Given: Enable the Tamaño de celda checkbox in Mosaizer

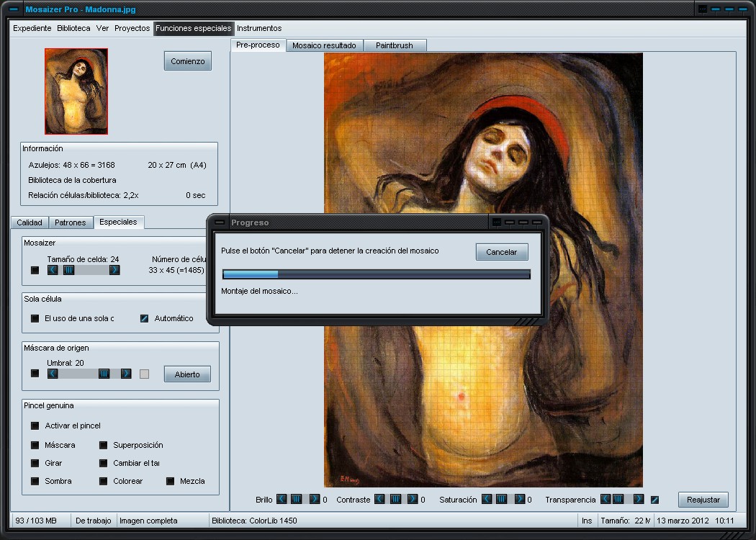Looking at the screenshot, I should 35,270.
